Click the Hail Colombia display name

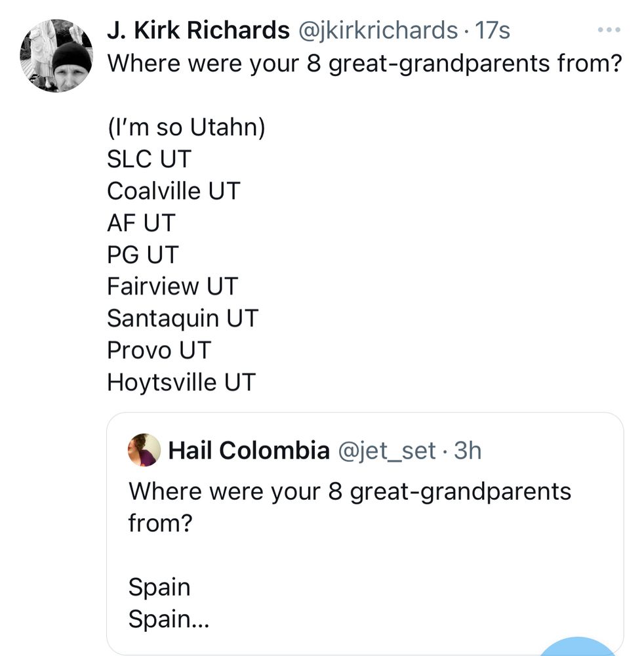(x=249, y=451)
